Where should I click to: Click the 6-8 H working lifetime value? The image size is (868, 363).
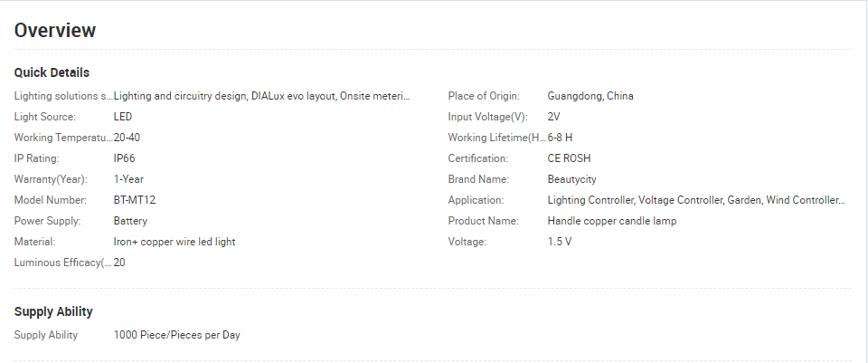click(x=560, y=138)
